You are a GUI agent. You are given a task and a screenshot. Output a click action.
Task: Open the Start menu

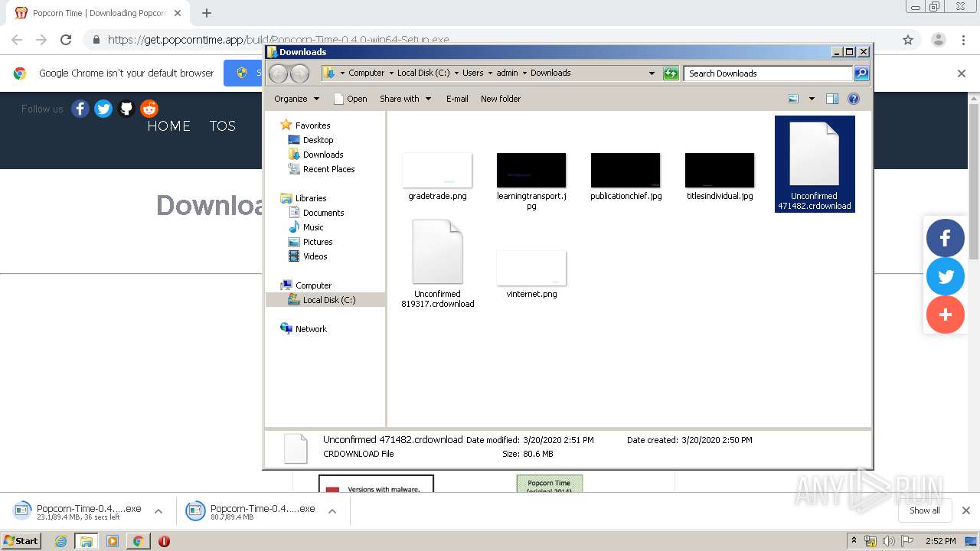tap(21, 541)
